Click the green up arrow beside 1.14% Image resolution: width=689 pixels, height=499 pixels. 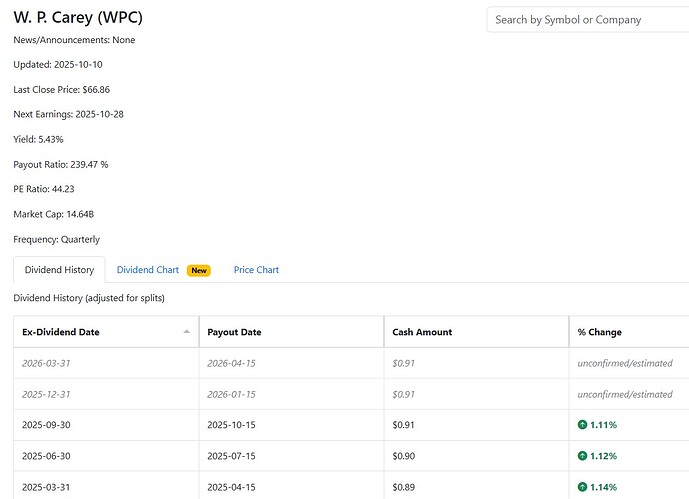click(x=582, y=487)
